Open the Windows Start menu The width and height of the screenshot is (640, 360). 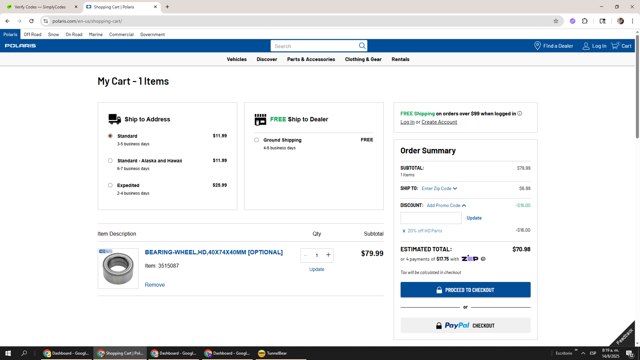coord(8,353)
